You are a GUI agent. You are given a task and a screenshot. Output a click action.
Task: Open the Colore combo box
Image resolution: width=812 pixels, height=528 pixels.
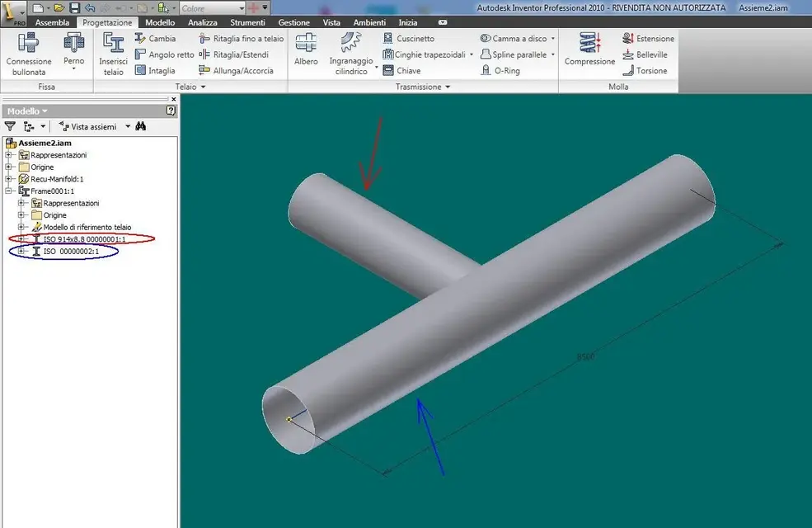[211, 8]
